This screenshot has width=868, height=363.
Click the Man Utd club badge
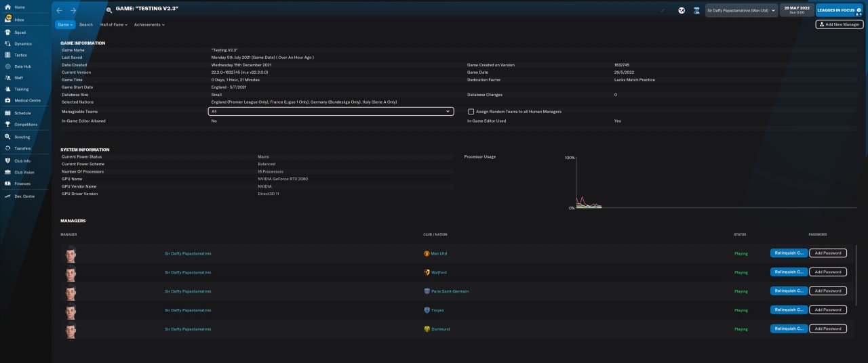(427, 253)
